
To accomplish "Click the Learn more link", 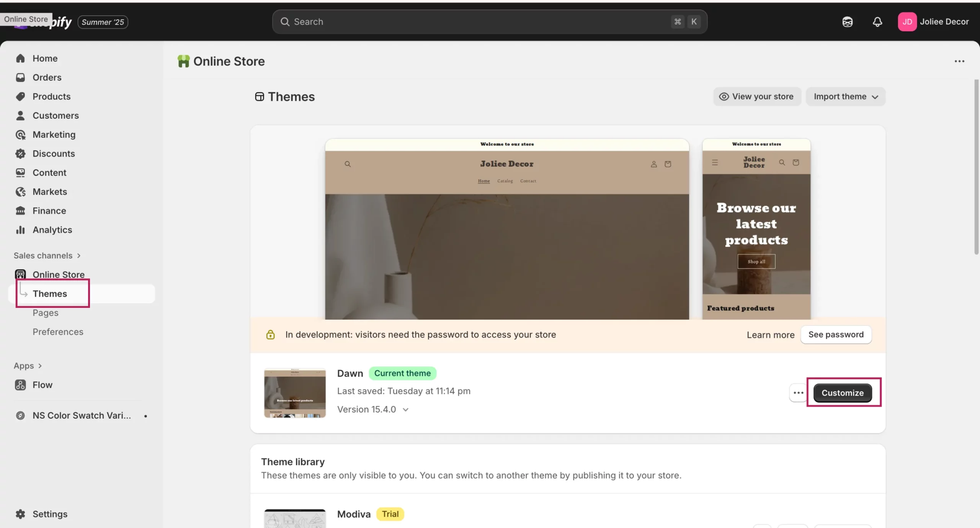I will tap(770, 335).
